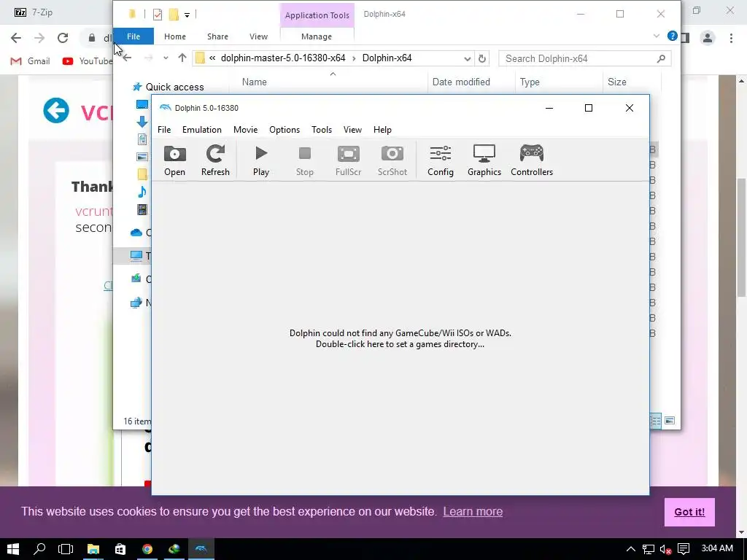Viewport: 747px width, 560px height.
Task: Open the Chrome profile avatar icon
Action: click(x=708, y=38)
